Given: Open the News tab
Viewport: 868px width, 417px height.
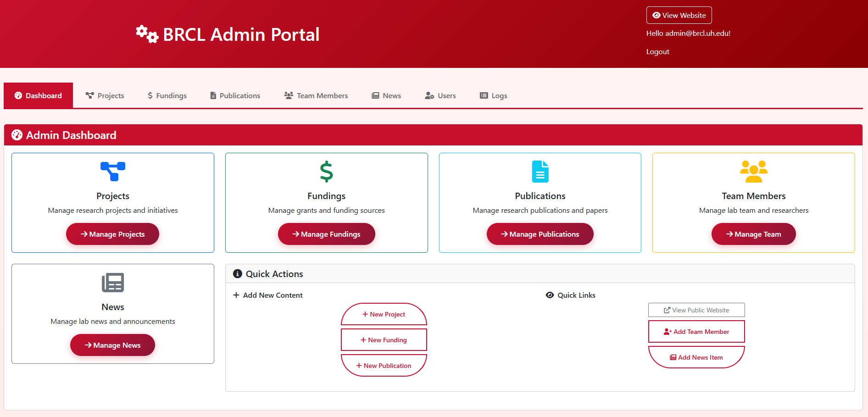Looking at the screenshot, I should 386,95.
